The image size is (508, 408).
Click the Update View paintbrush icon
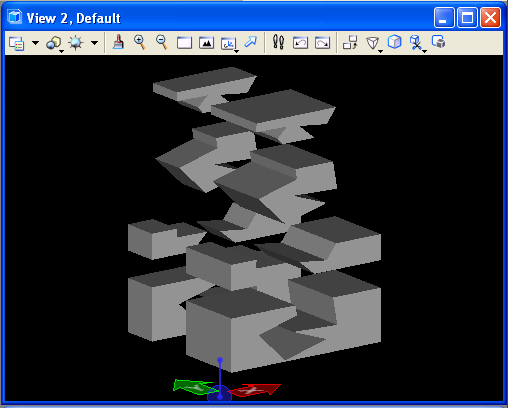[x=118, y=43]
